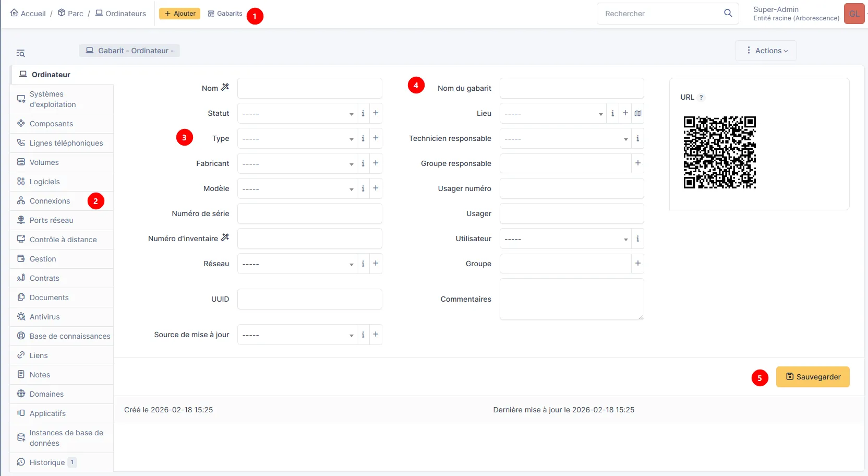
Task: Click the Usager numéro field
Action: [x=572, y=188]
